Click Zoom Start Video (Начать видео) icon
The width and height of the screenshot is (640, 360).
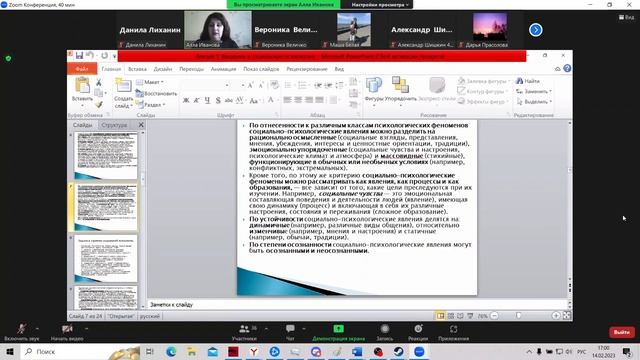[x=67, y=329]
